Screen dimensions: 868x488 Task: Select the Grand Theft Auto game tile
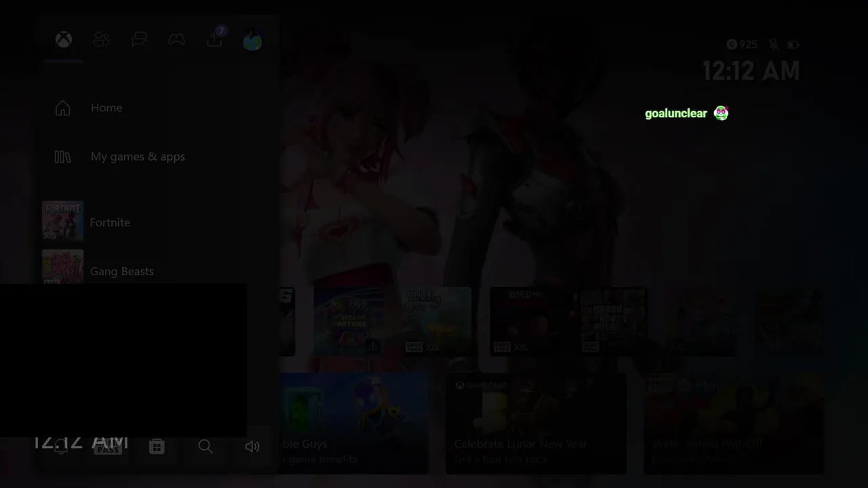coord(614,321)
